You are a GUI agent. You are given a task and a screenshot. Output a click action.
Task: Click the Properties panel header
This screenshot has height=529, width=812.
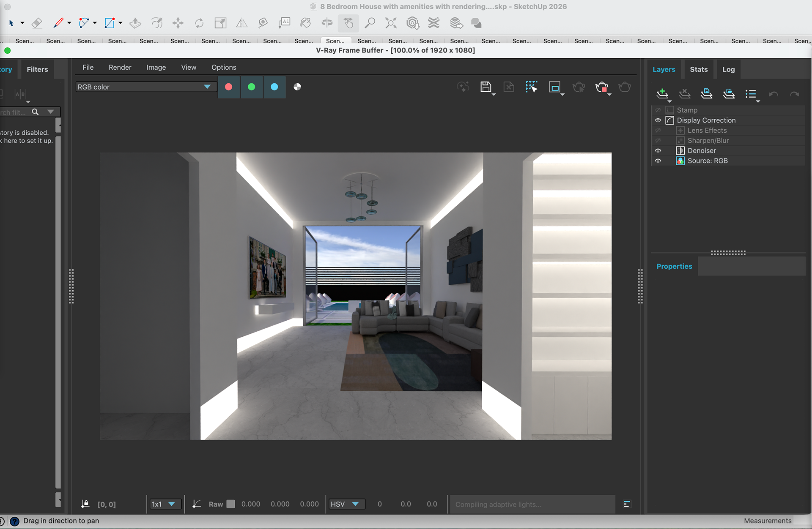tap(674, 267)
